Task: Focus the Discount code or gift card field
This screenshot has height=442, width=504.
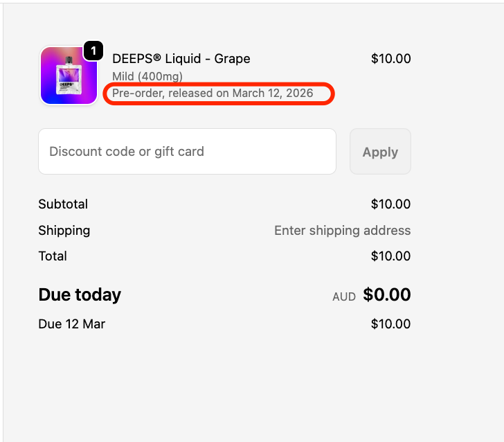Action: click(187, 151)
